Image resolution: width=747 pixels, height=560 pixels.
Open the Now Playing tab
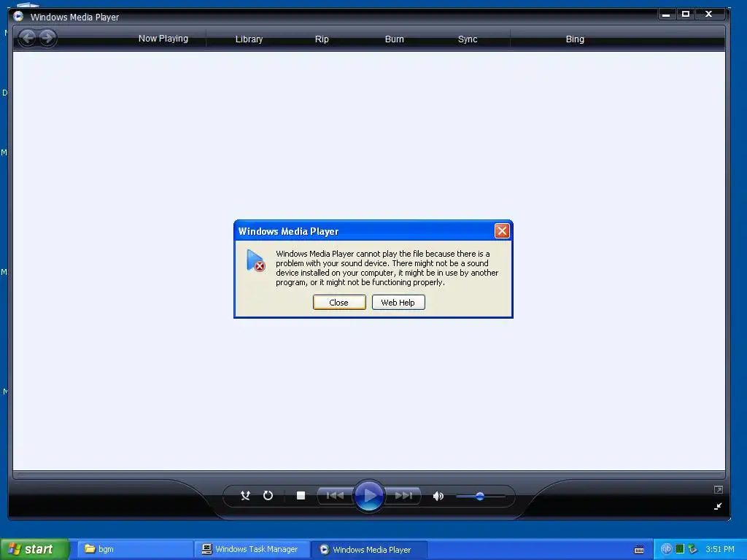(x=163, y=39)
